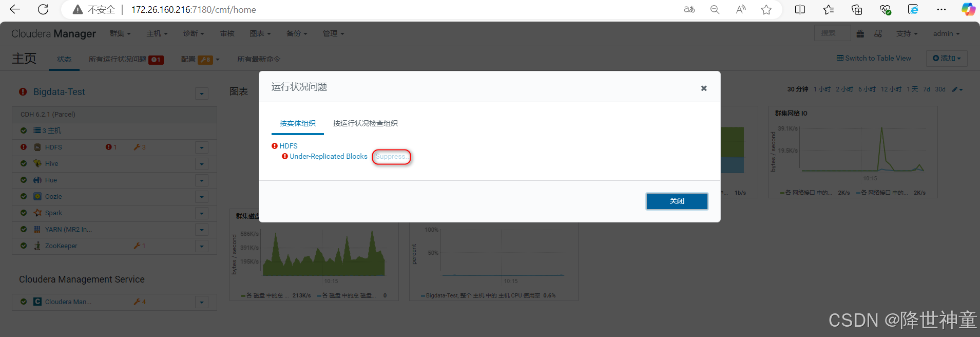Open Spark row actions dropdown

point(202,213)
